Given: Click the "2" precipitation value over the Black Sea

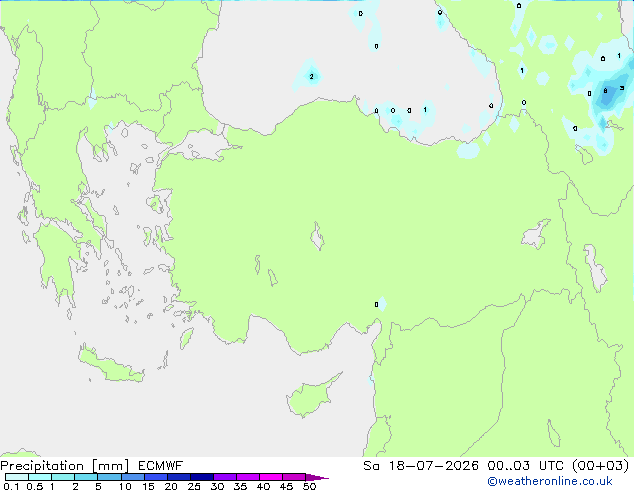Looking at the screenshot, I should pos(311,76).
